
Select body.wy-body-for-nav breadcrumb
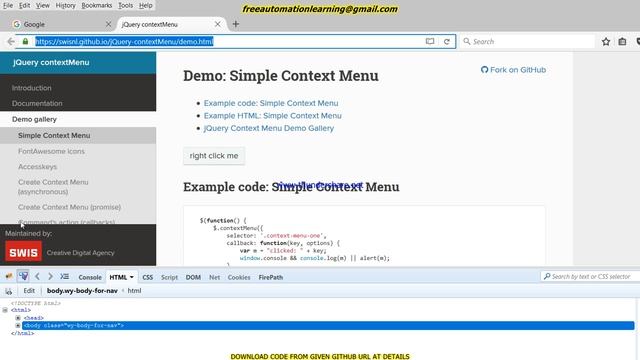click(82, 291)
